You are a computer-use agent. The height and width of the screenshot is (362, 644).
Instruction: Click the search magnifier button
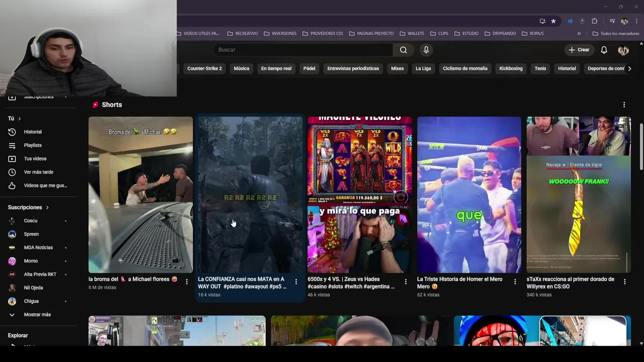[403, 50]
